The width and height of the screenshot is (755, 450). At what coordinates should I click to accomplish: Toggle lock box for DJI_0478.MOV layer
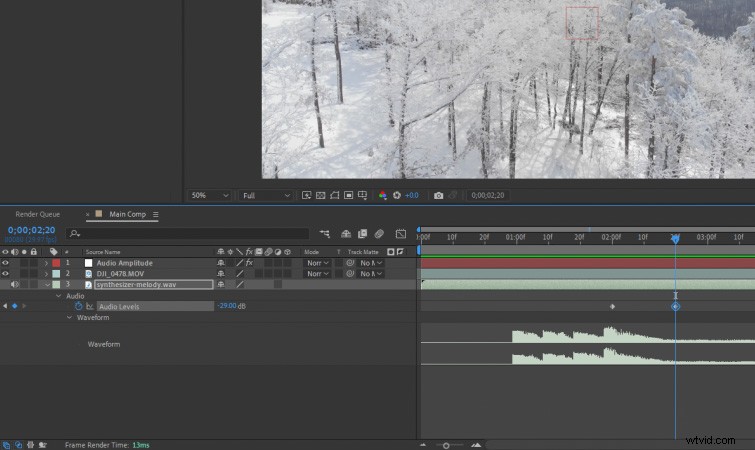(x=34, y=273)
